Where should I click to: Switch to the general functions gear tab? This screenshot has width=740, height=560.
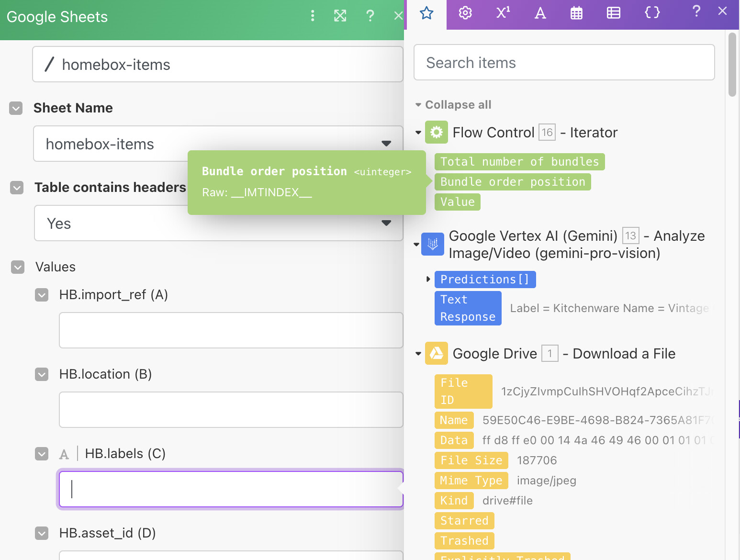coord(465,13)
